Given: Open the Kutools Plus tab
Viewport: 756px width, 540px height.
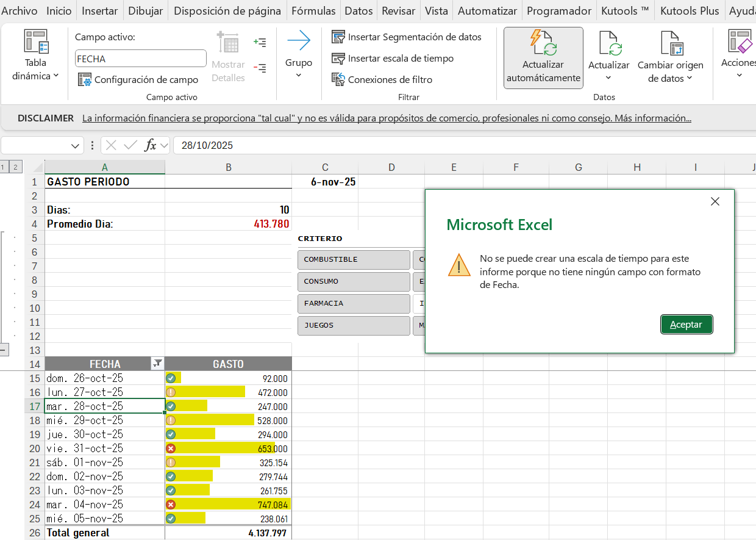Looking at the screenshot, I should [690, 11].
